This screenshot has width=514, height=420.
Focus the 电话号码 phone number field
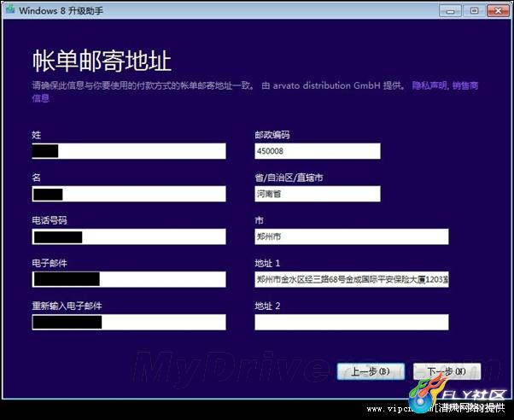[129, 236]
